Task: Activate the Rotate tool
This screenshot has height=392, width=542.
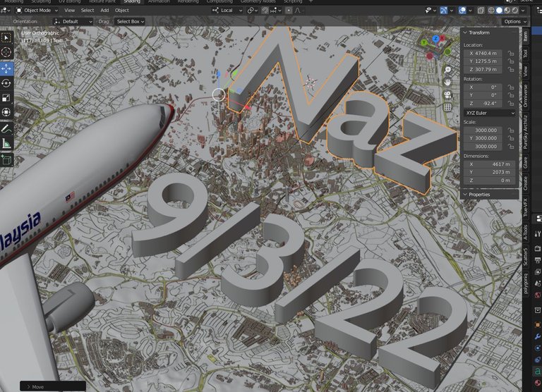Action: [x=6, y=83]
